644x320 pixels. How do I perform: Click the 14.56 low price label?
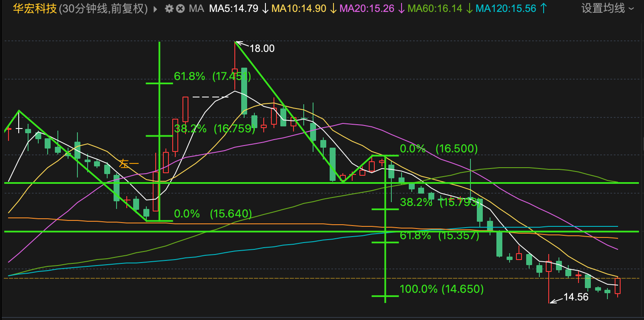coord(576,297)
